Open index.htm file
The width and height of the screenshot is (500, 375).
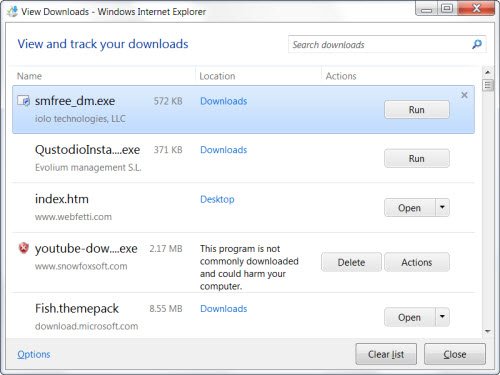[x=410, y=208]
